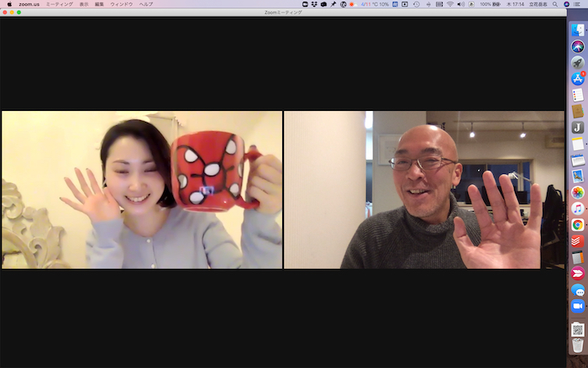Launch Google Chrome from the dock
The width and height of the screenshot is (588, 368).
577,224
